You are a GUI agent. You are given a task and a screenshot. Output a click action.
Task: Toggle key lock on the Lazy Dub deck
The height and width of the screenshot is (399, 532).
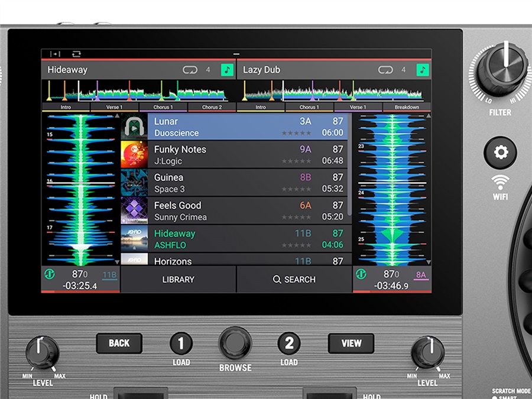click(x=422, y=70)
